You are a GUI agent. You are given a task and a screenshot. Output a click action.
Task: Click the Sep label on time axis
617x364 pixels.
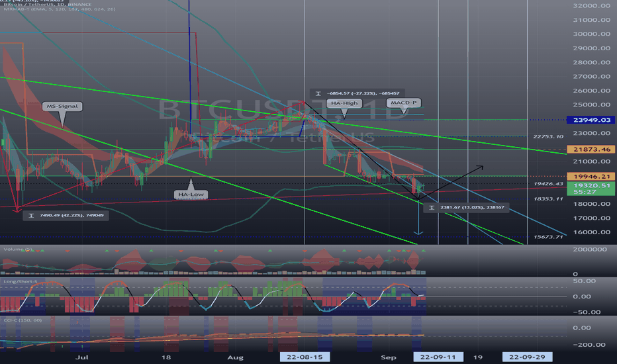click(x=389, y=357)
